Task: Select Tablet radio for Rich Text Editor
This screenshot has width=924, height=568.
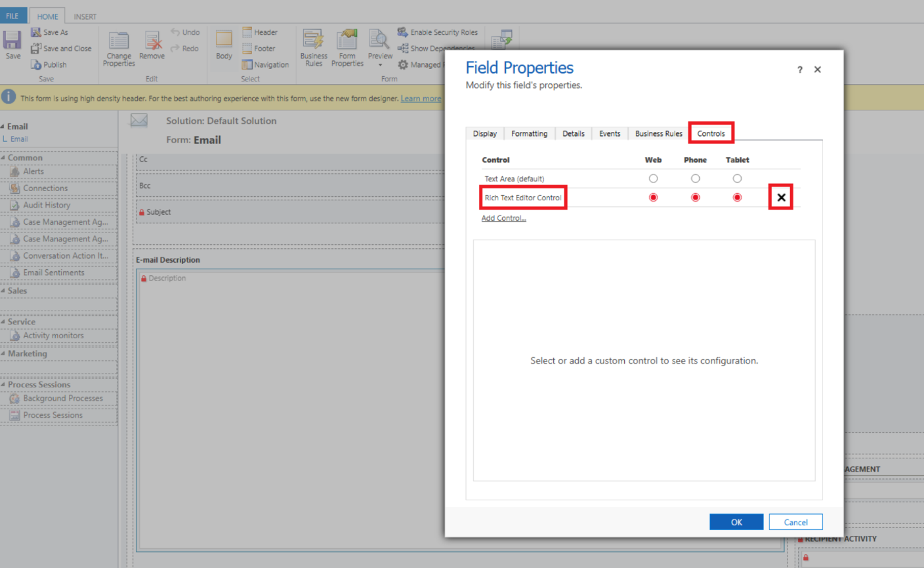Action: point(737,198)
